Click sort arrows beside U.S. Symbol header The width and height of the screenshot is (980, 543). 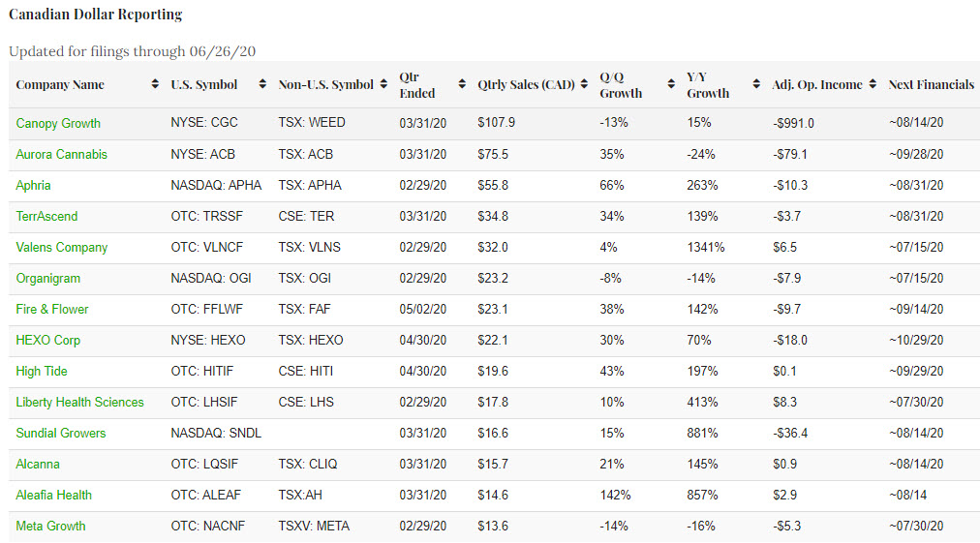(262, 85)
